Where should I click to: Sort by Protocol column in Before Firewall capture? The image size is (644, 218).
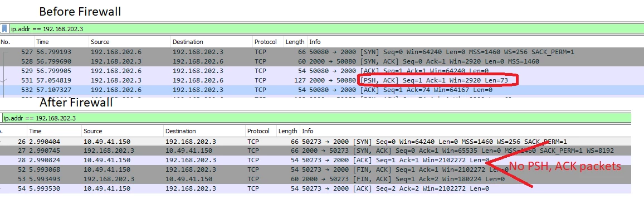click(268, 42)
